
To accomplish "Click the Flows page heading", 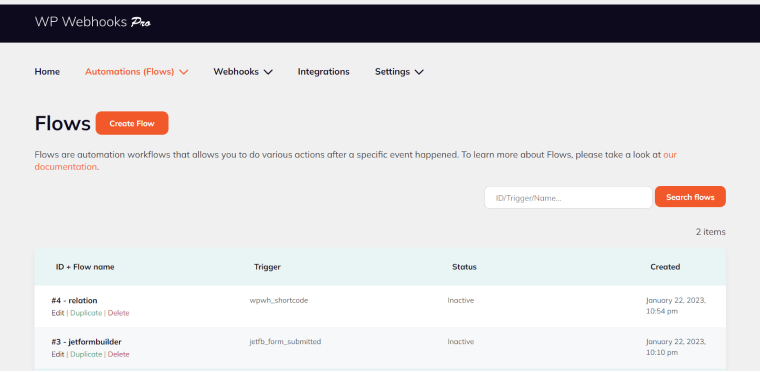I will coord(63,124).
